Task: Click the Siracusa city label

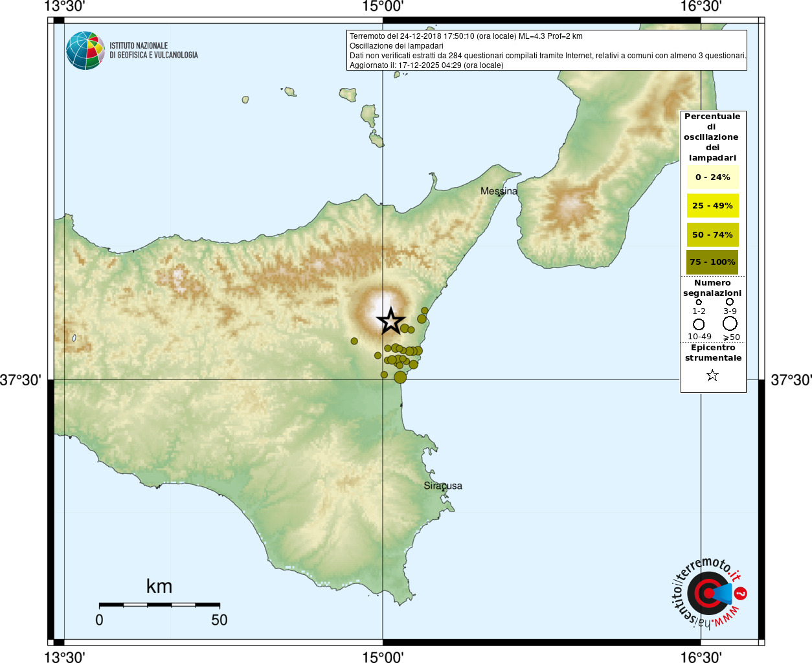Action: click(443, 486)
